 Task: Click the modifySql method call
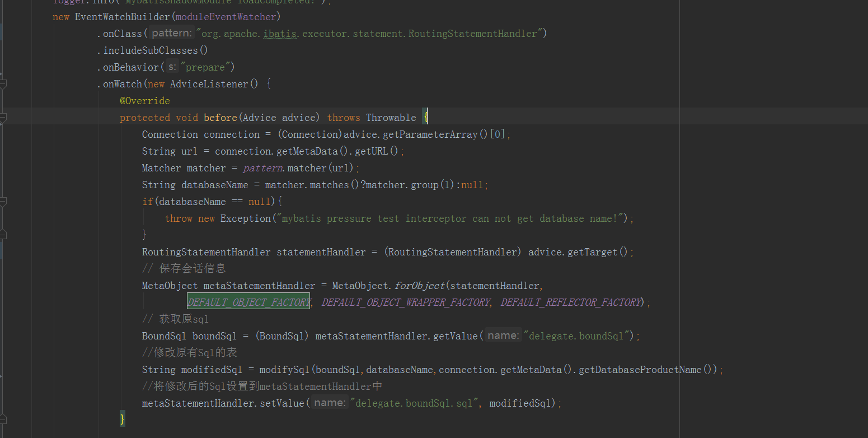click(x=284, y=369)
